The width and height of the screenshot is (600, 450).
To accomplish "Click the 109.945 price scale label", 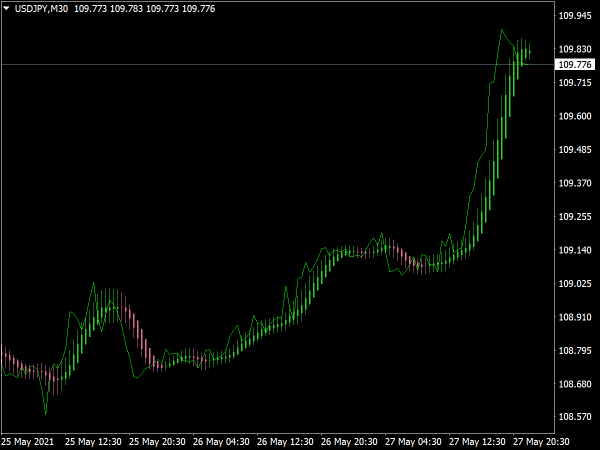I will (575, 16).
